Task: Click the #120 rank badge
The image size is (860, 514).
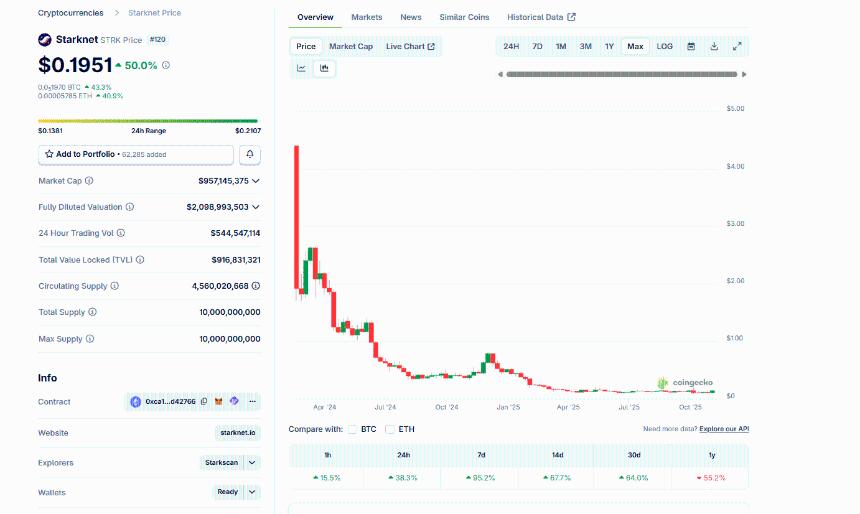Action: point(157,39)
